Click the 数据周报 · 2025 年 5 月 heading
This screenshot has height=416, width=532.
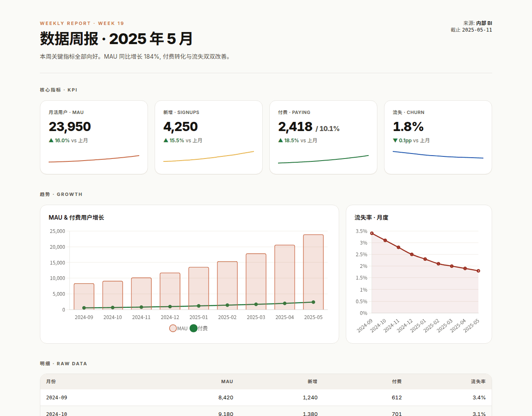pos(116,39)
